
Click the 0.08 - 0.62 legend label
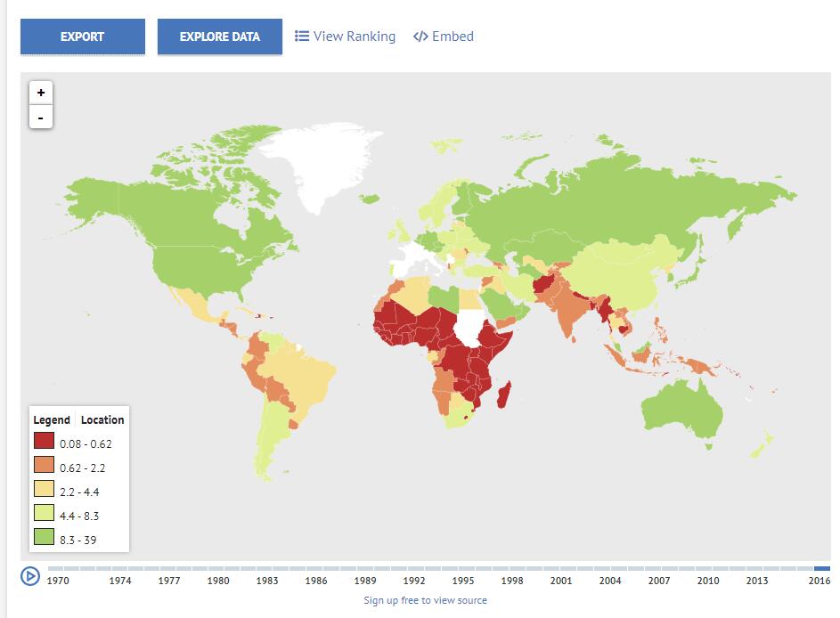point(86,444)
